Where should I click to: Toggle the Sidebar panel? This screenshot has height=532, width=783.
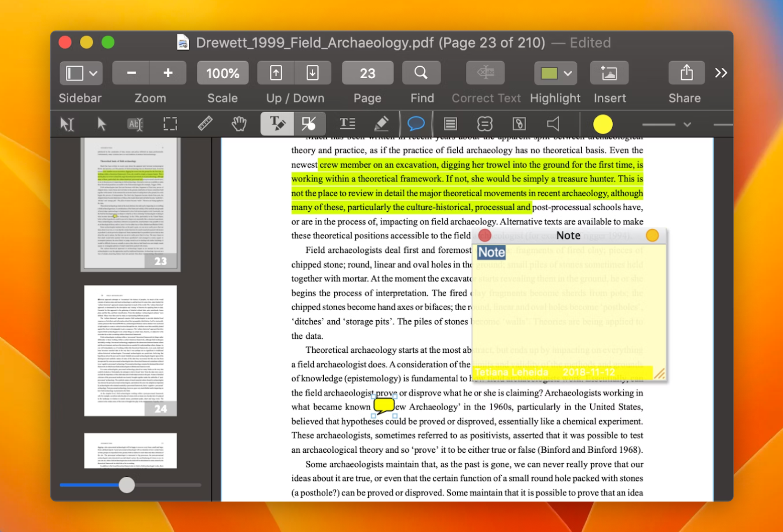pos(73,72)
